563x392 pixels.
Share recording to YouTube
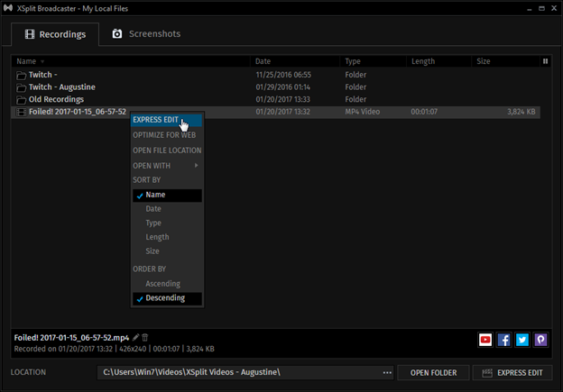click(485, 340)
